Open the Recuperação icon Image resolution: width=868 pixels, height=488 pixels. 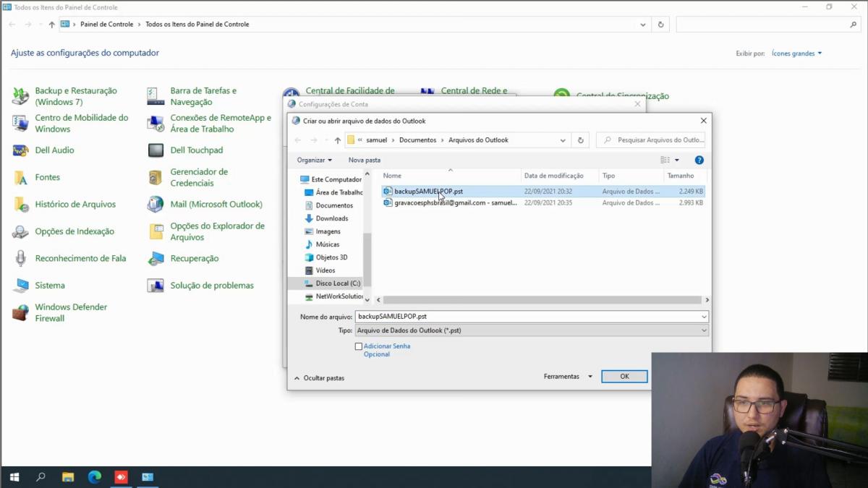point(156,258)
